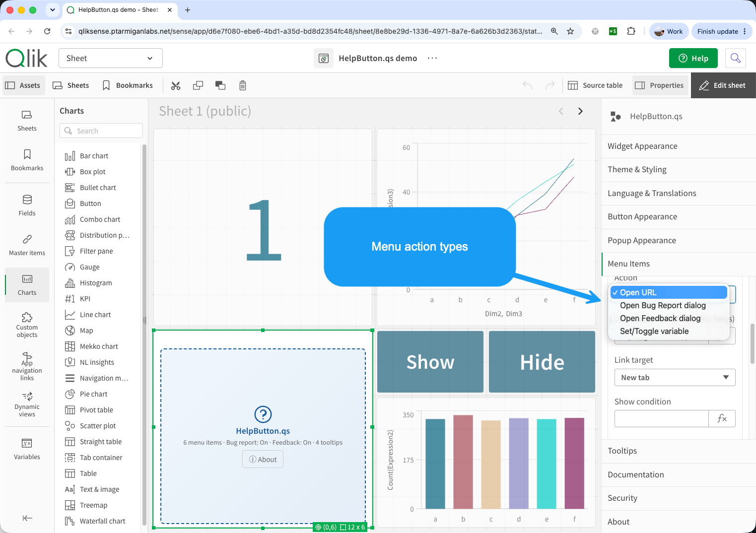The height and width of the screenshot is (533, 756).
Task: Toggle the Properties panel
Action: coord(661,85)
